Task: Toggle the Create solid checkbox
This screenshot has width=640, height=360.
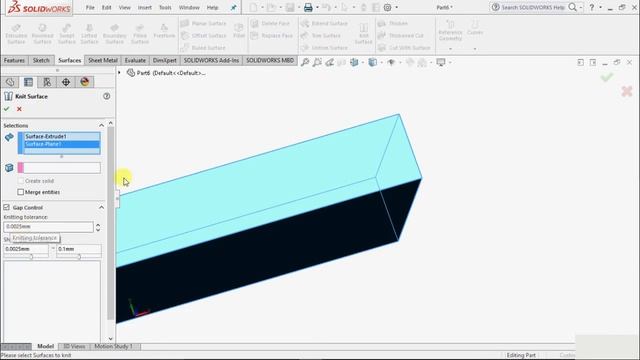Action: 20,180
